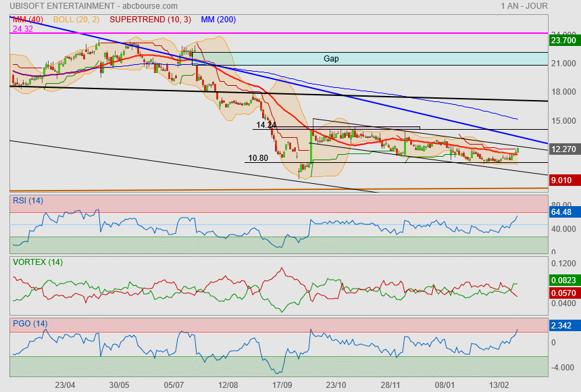Click the 1 AN - JOUR period label
581x392 pixels.
click(x=524, y=6)
